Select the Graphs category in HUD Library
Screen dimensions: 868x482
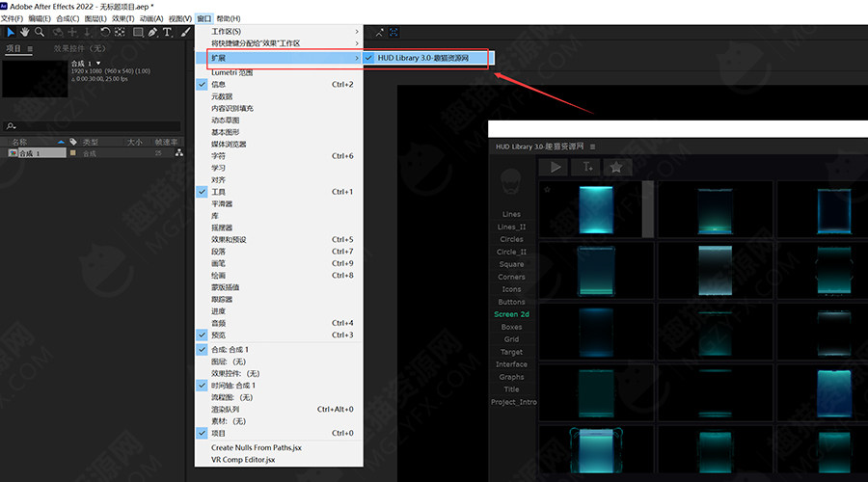click(511, 377)
